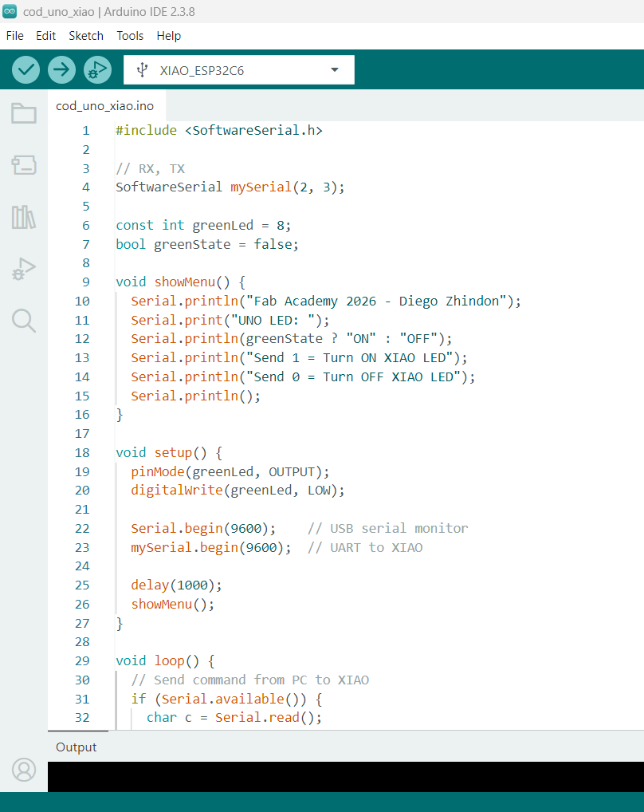Open the Tools menu

click(130, 35)
